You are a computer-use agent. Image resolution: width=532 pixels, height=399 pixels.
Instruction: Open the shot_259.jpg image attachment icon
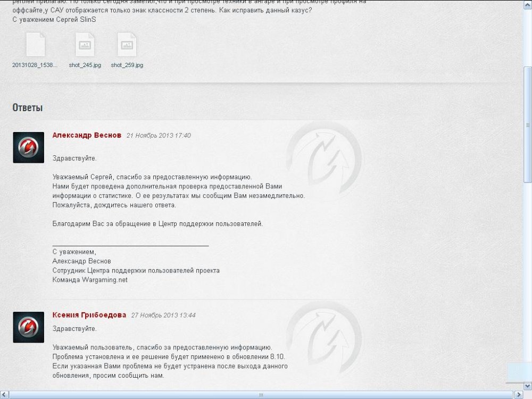(x=127, y=45)
